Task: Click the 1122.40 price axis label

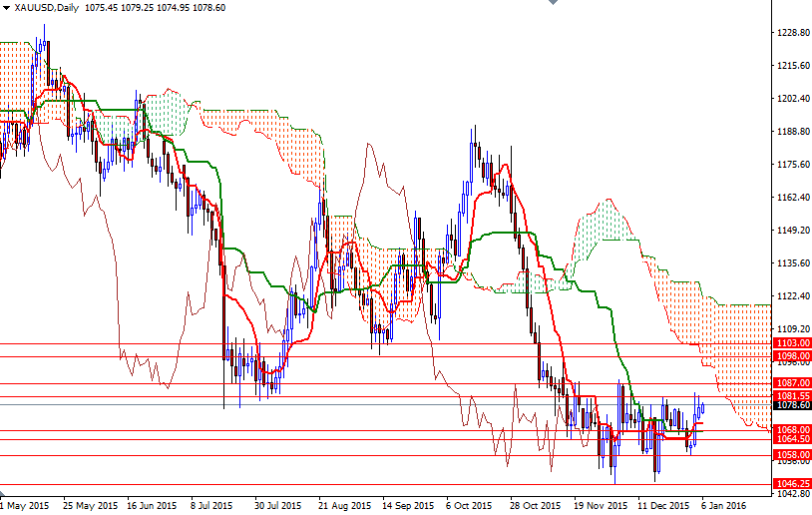Action: 792,296
